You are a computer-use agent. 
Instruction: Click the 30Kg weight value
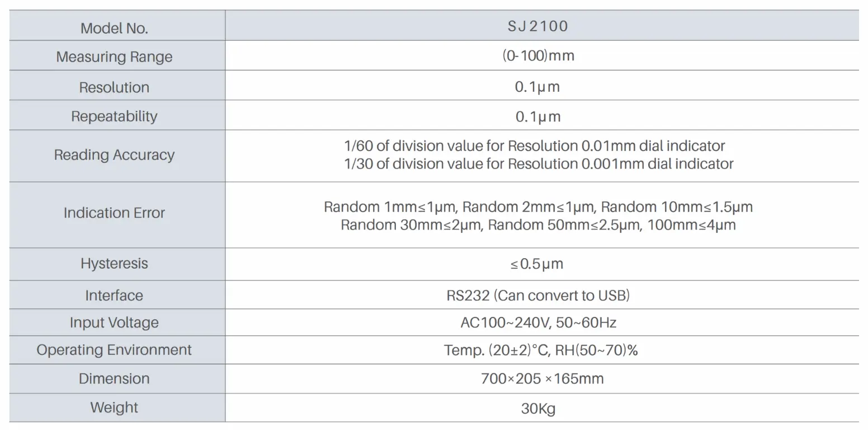(538, 408)
